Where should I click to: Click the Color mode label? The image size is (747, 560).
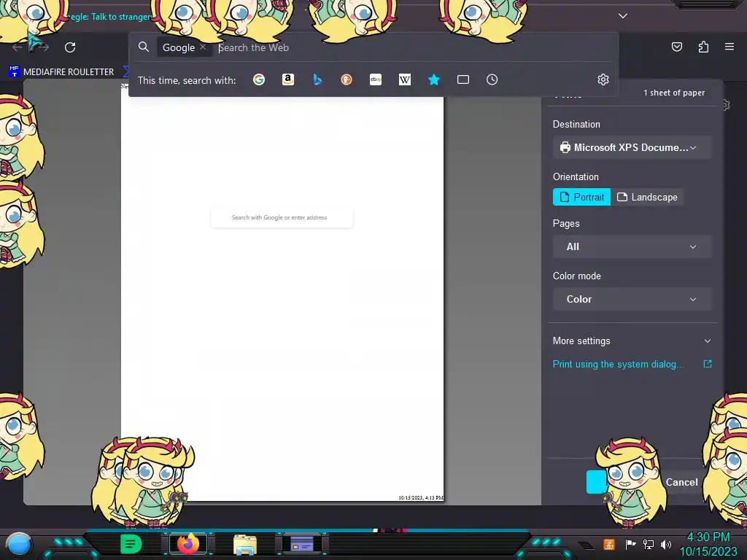[x=576, y=276]
